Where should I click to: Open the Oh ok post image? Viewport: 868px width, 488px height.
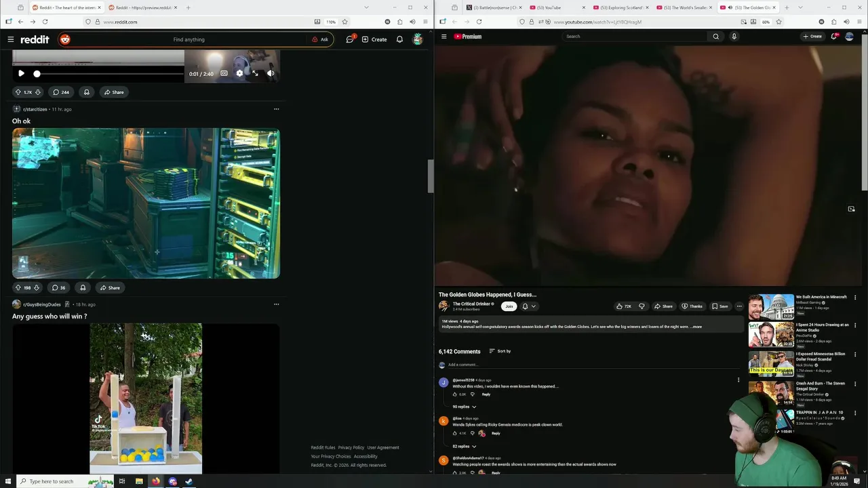point(146,203)
